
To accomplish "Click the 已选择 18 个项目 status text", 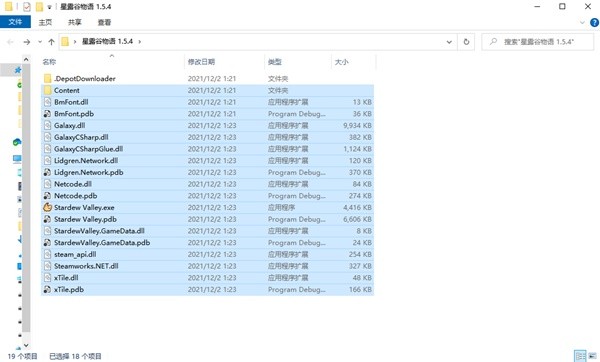I will [x=75, y=356].
